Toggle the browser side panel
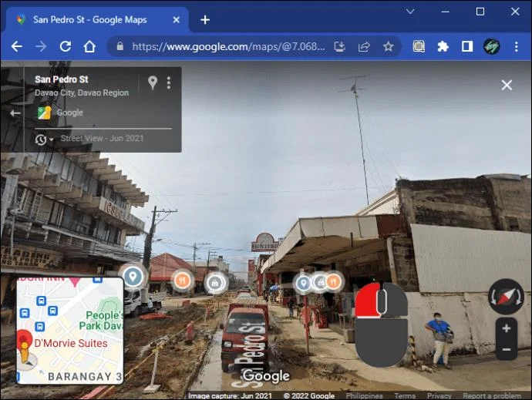532x400 pixels. tap(467, 46)
